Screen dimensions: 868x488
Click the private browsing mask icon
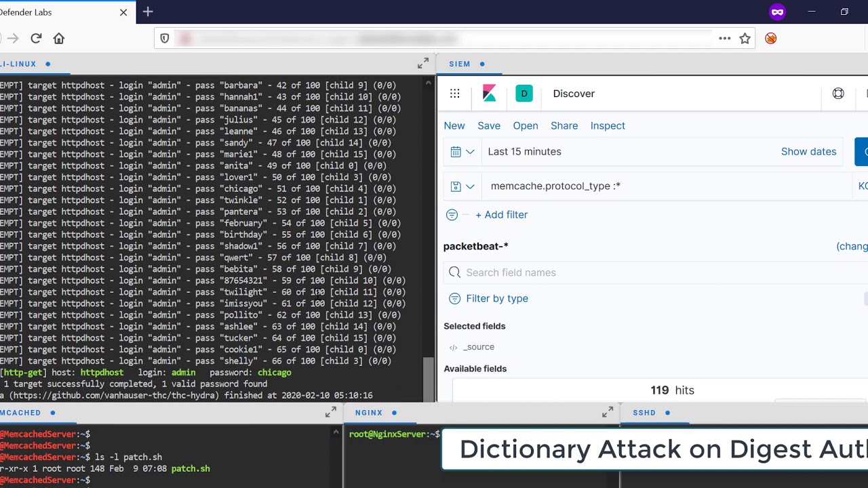tap(777, 12)
